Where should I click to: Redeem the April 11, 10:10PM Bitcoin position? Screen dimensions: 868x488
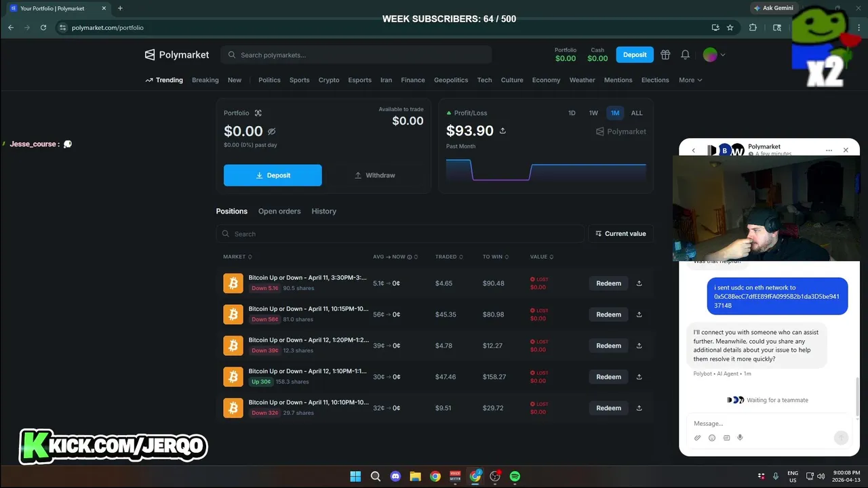pyautogui.click(x=608, y=408)
